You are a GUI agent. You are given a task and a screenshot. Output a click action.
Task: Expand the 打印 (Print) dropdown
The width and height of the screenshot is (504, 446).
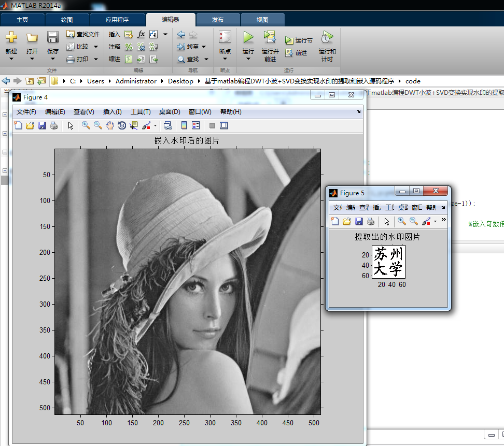click(x=96, y=59)
